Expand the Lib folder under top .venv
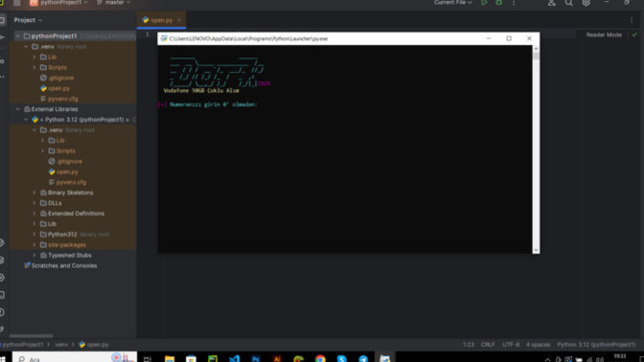This screenshot has height=362, width=644. [34, 57]
